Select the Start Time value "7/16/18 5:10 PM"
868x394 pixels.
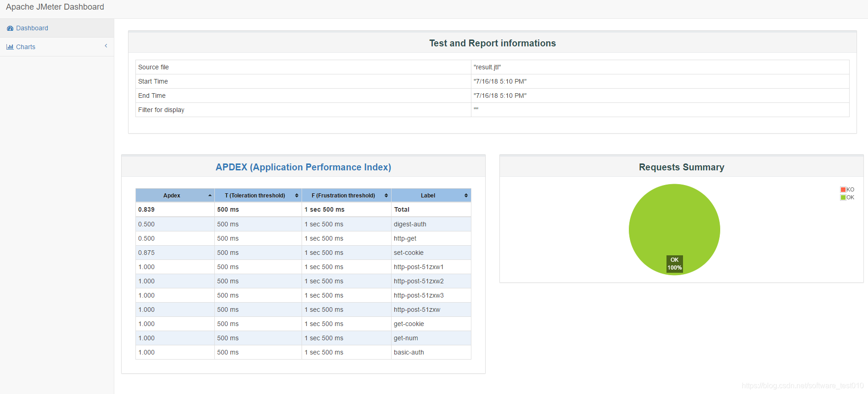pyautogui.click(x=500, y=81)
